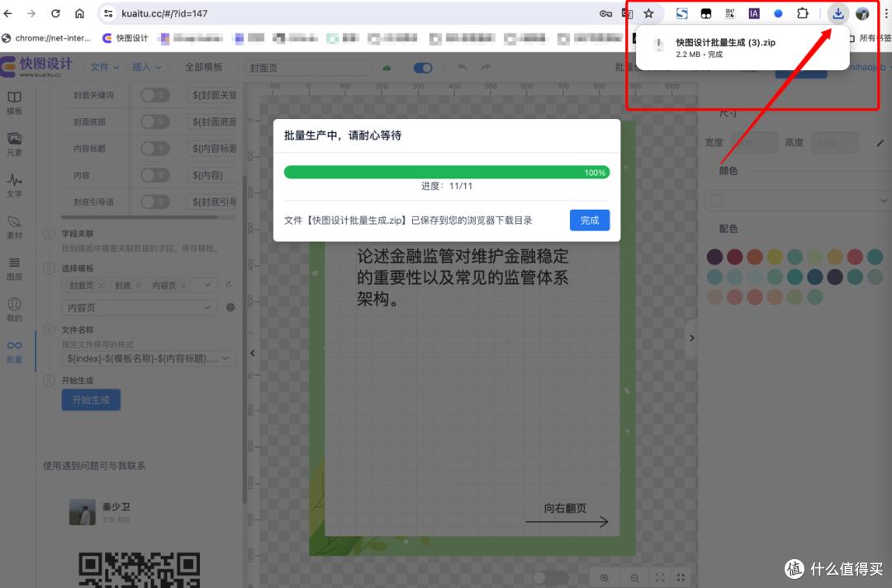Screen dimensions: 892x588
Task: Click the edit size pencil icon
Action: [x=880, y=143]
